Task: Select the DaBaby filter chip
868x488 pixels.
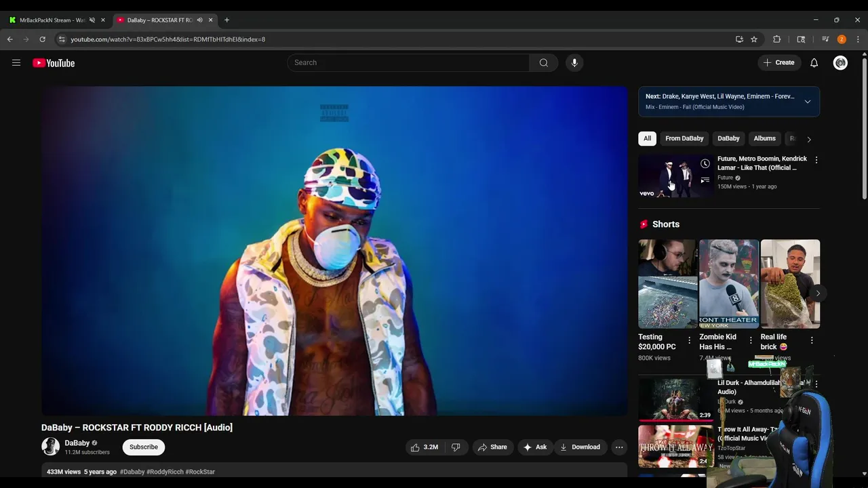Action: pos(728,138)
